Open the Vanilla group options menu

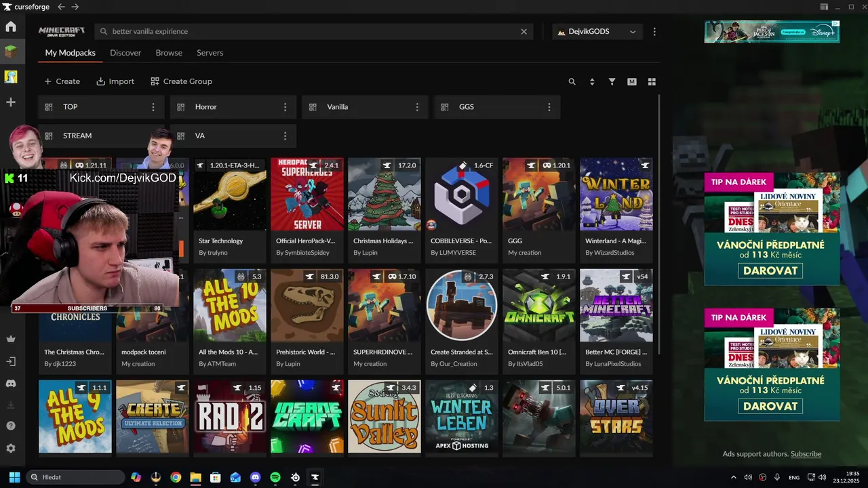tap(417, 107)
